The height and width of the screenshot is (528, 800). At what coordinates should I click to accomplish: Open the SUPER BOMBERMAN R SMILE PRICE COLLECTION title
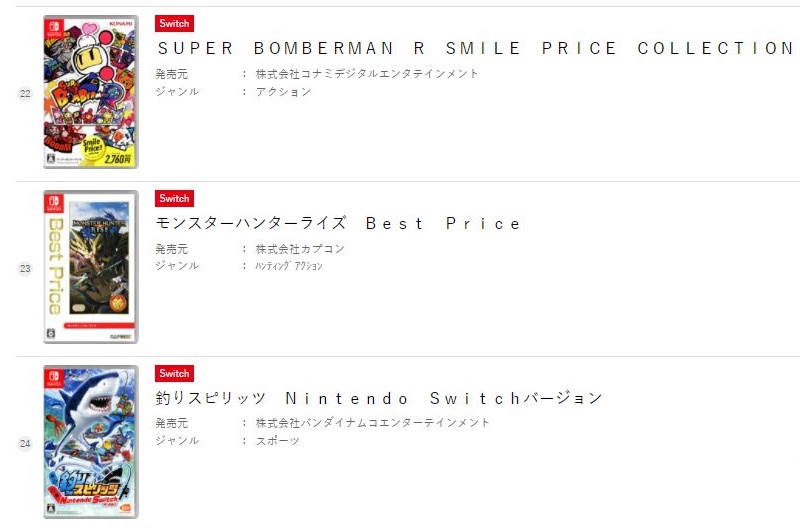click(x=476, y=48)
